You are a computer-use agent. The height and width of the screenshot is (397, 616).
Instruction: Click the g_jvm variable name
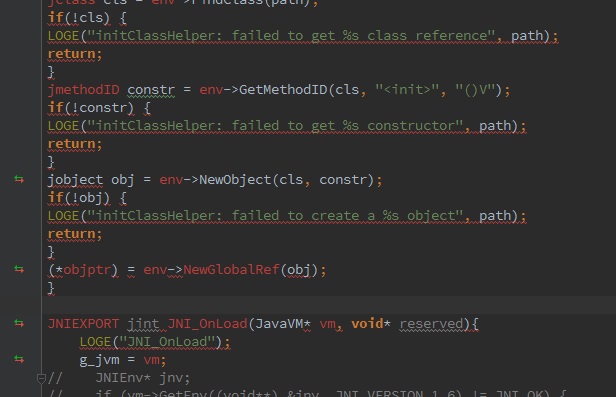pyautogui.click(x=99, y=360)
